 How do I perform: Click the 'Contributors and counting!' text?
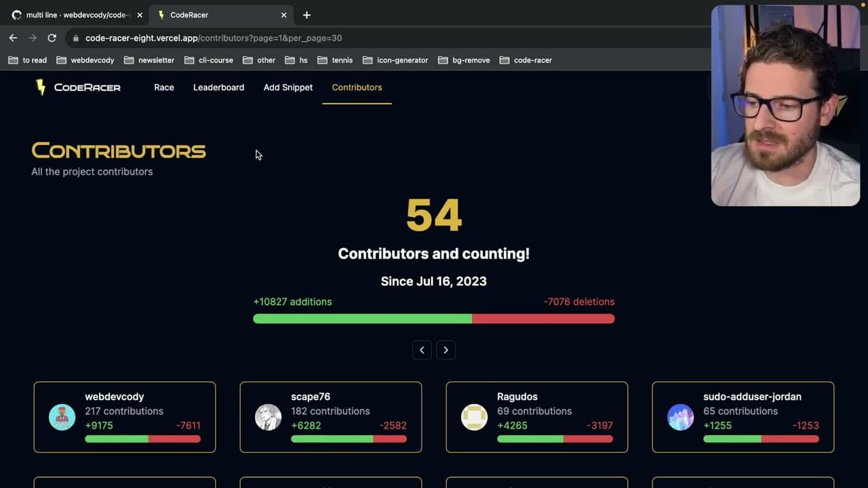click(434, 253)
